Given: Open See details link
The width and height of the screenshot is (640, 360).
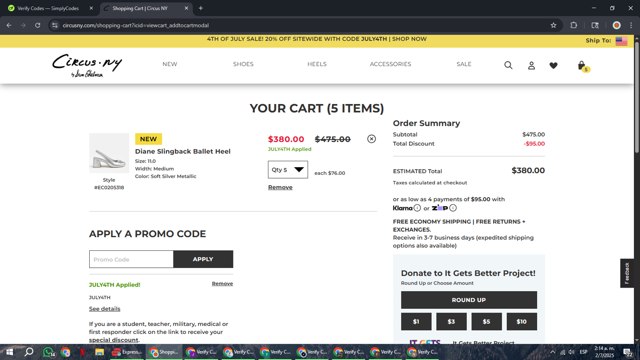Looking at the screenshot, I should (x=104, y=309).
